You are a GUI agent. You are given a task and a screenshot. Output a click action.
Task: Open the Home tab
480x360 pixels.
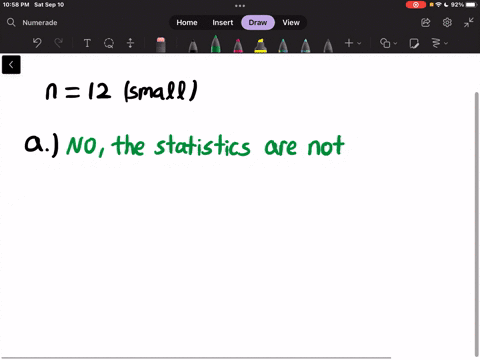(x=187, y=22)
